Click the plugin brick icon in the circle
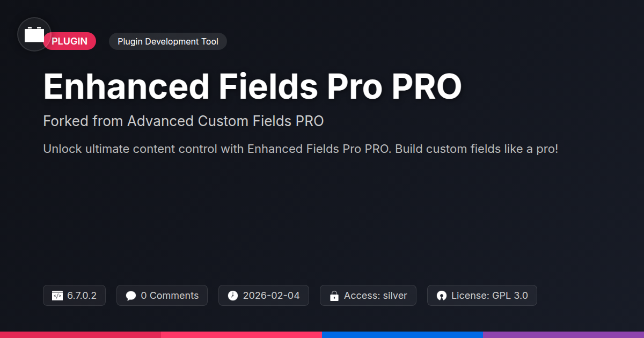Screen dimensions: 644x338 pyautogui.click(x=34, y=34)
